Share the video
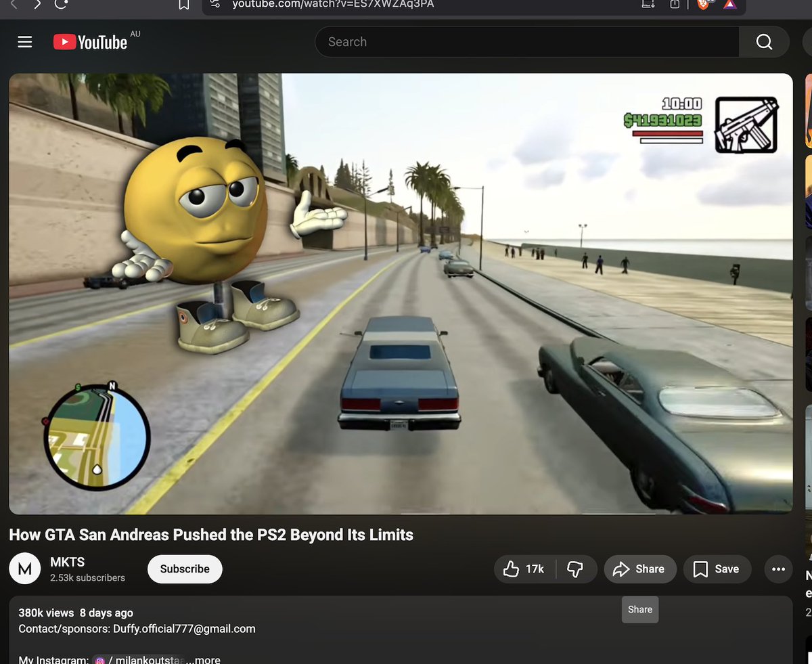 (639, 569)
